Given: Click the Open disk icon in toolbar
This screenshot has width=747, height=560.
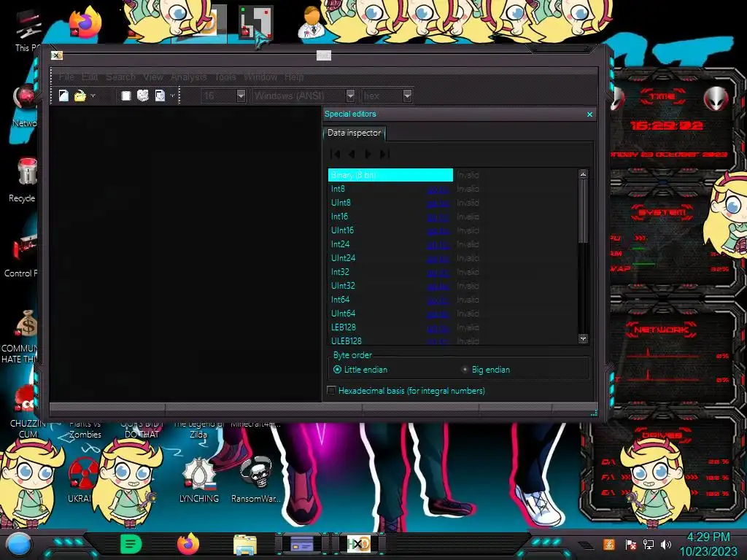Looking at the screenshot, I should pos(142,96).
